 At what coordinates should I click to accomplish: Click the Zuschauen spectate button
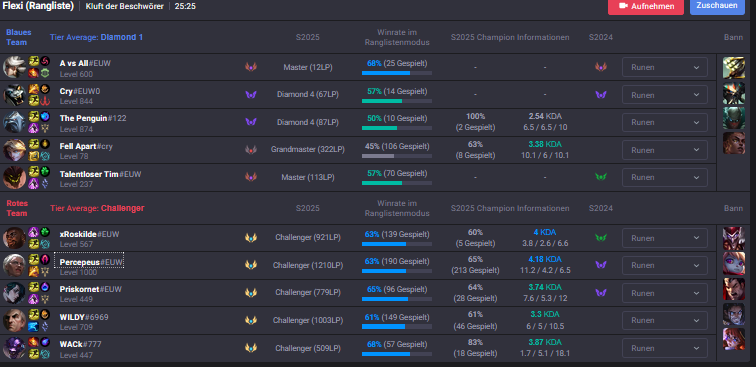717,6
